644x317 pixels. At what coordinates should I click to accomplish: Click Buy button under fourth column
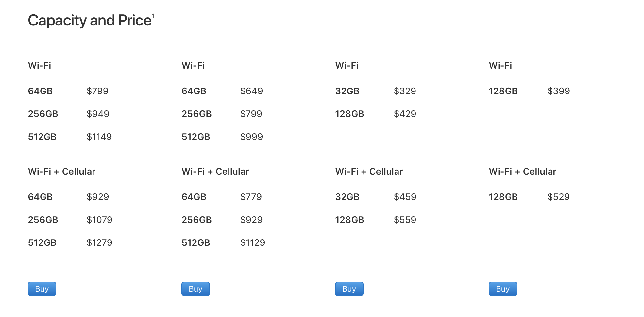[x=503, y=289]
